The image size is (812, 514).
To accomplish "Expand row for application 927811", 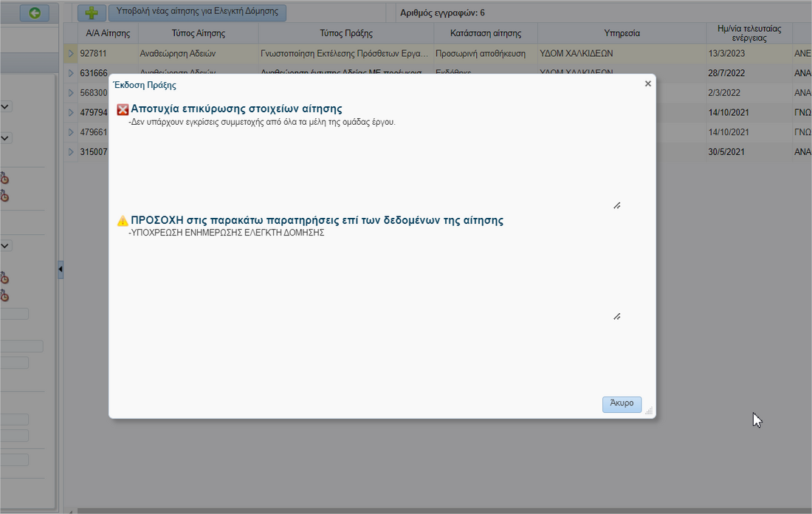I will coord(71,54).
